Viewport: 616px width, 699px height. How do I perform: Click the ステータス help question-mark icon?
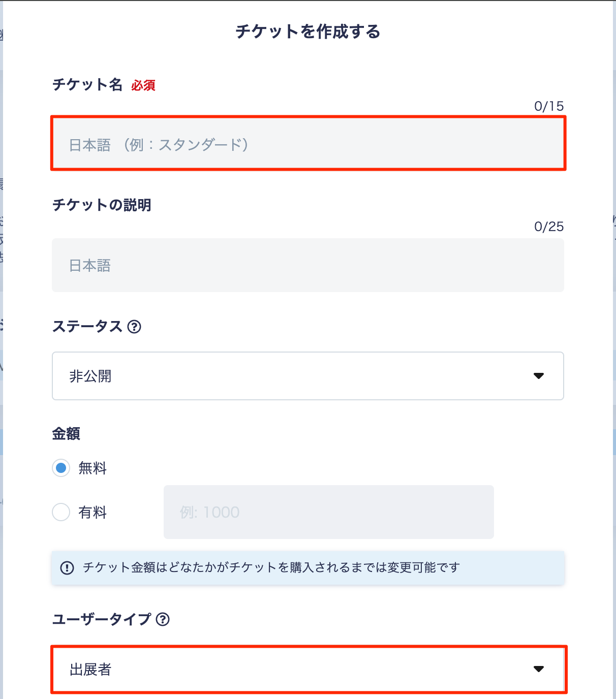tap(134, 327)
